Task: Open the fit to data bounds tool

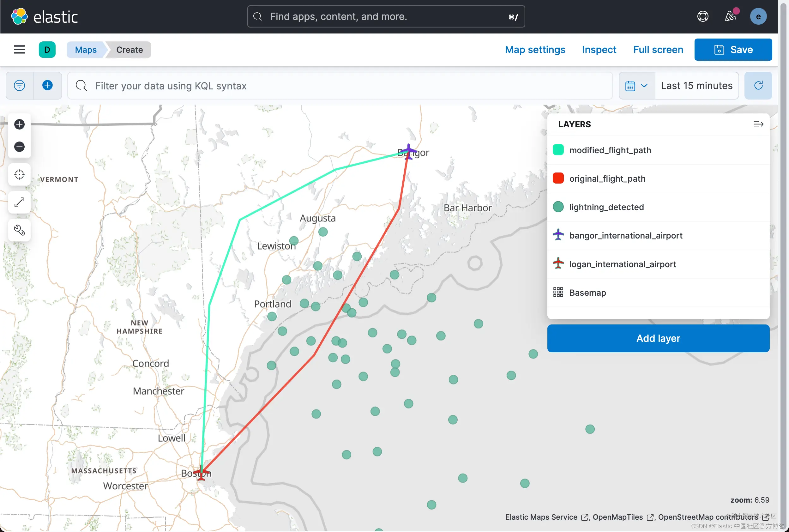Action: tap(19, 175)
